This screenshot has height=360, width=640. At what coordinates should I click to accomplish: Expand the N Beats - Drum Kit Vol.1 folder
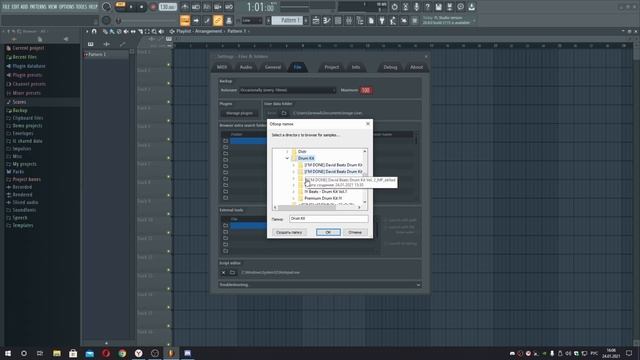pyautogui.click(x=293, y=191)
